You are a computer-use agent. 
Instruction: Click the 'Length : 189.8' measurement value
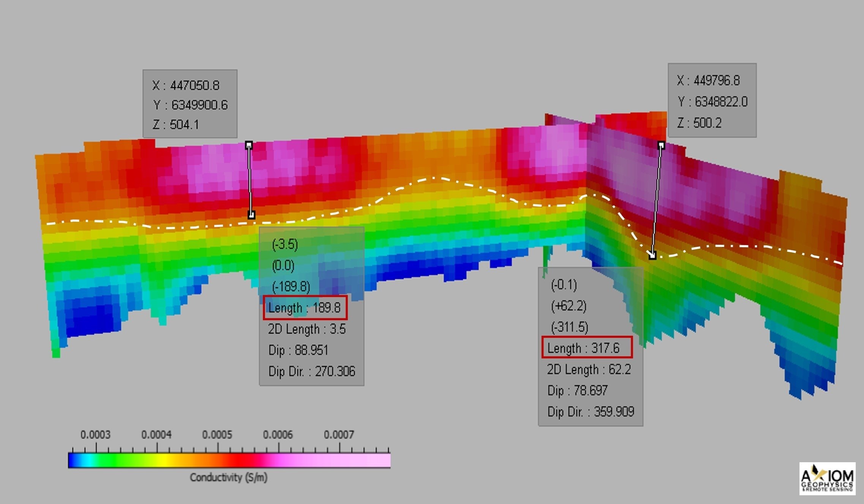[305, 308]
